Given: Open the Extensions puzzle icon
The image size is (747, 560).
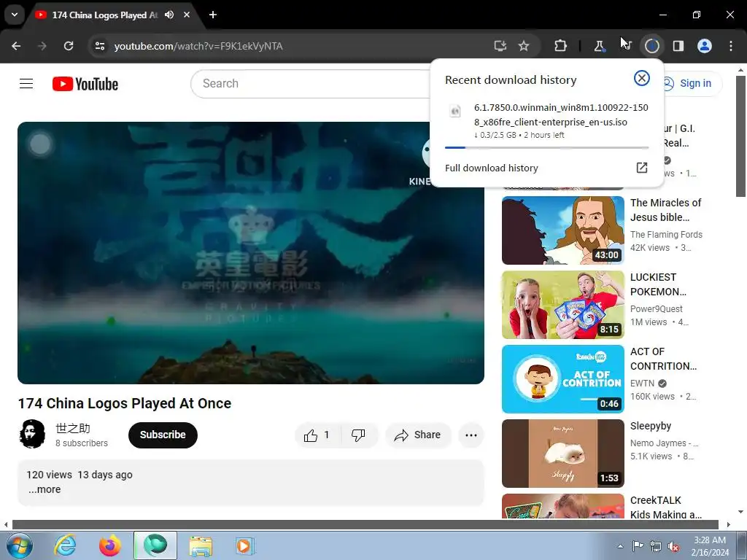Looking at the screenshot, I should pyautogui.click(x=561, y=46).
